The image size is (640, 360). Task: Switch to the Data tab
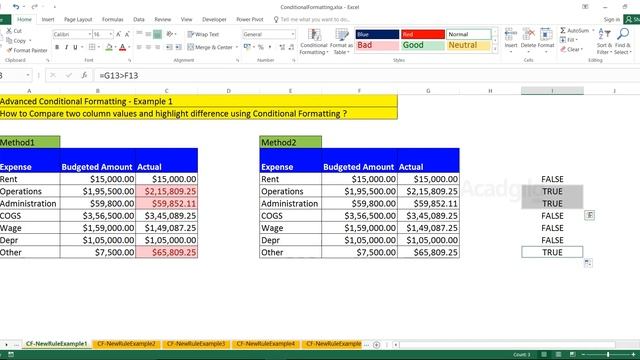(x=139, y=19)
